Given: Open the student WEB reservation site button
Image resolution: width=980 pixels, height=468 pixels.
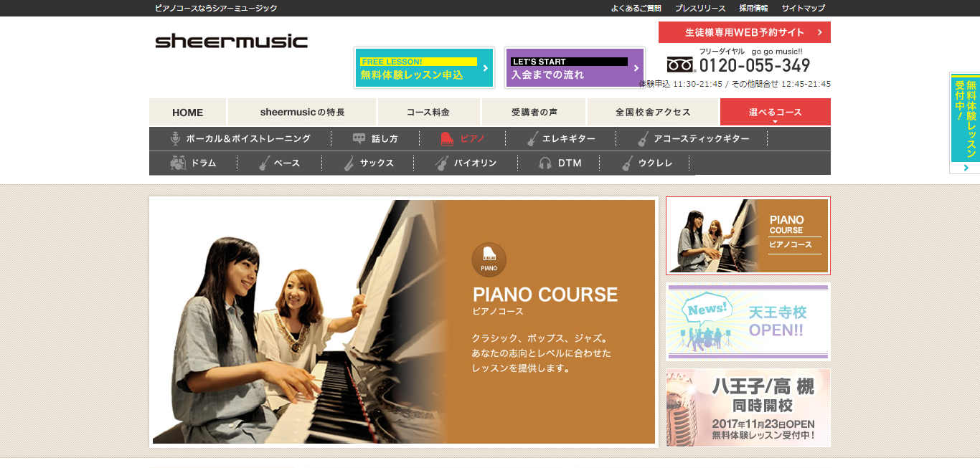Looking at the screenshot, I should coord(744,32).
